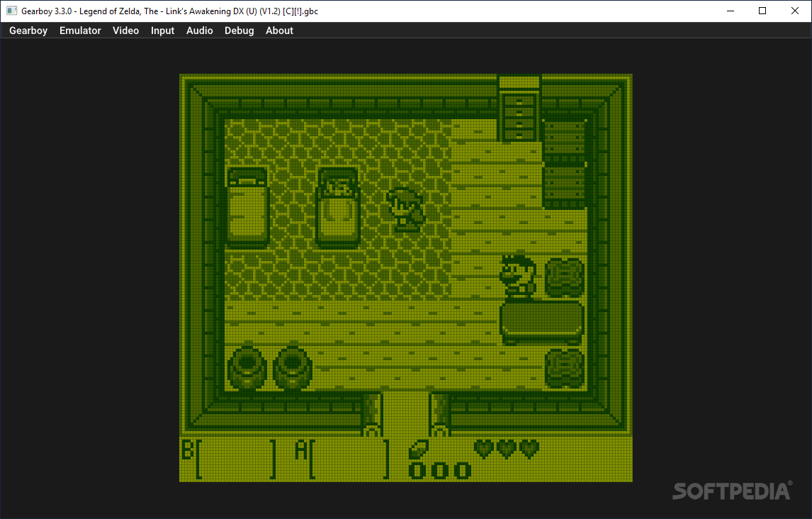Screen dimensions: 812x519
Task: Click the Gearboy app icon in title bar
Action: pyautogui.click(x=11, y=11)
